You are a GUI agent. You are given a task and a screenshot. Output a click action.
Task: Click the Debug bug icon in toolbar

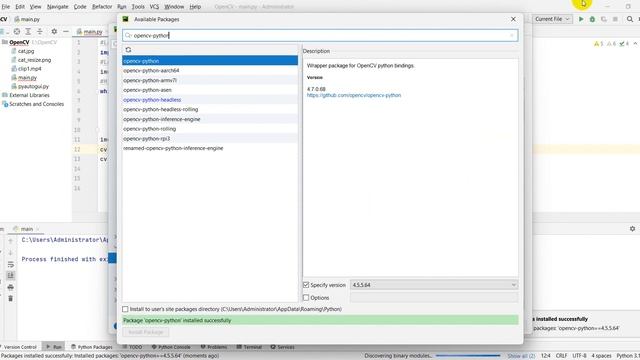click(592, 19)
